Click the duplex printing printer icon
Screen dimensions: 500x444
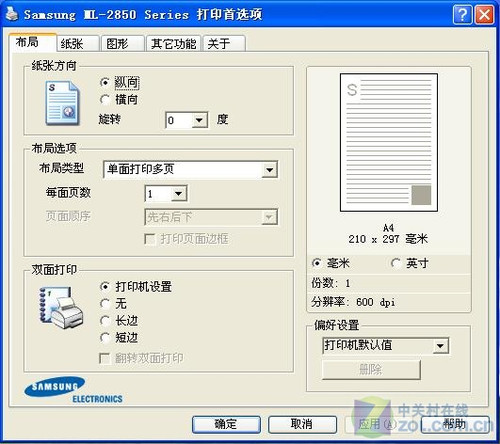pos(61,307)
